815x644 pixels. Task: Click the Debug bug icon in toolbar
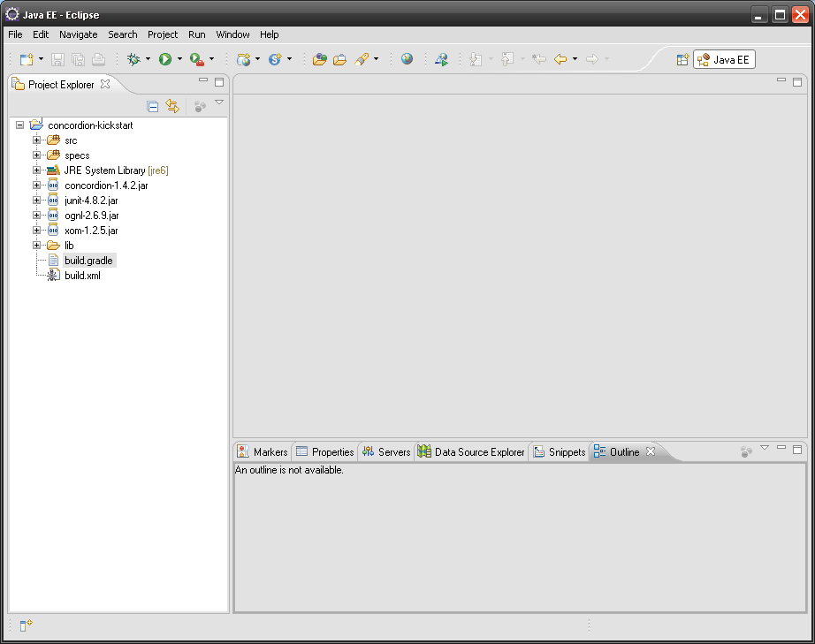click(x=133, y=59)
